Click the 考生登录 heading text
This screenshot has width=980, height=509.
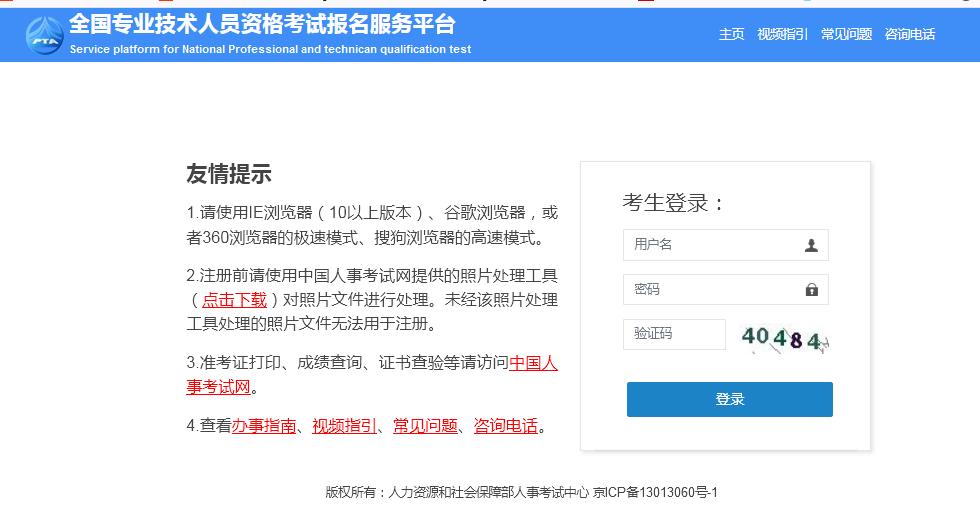pyautogui.click(x=673, y=203)
